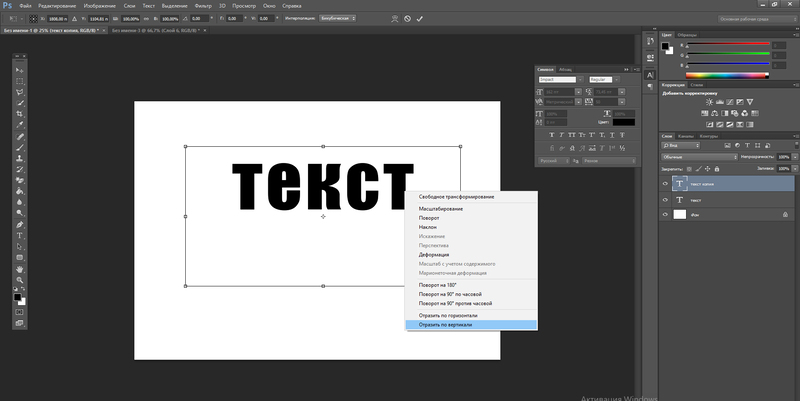Select the Lasso tool
The width and height of the screenshot is (800, 401).
(x=20, y=92)
